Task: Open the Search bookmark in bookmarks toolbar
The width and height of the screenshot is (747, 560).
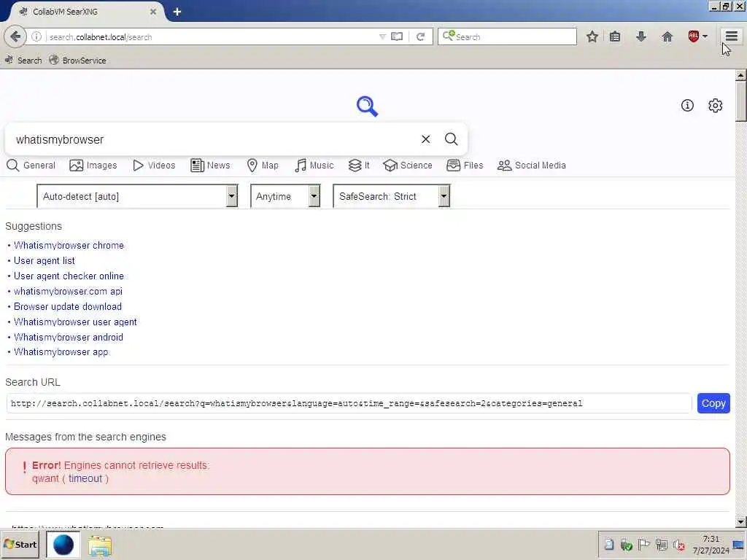Action: pos(23,61)
